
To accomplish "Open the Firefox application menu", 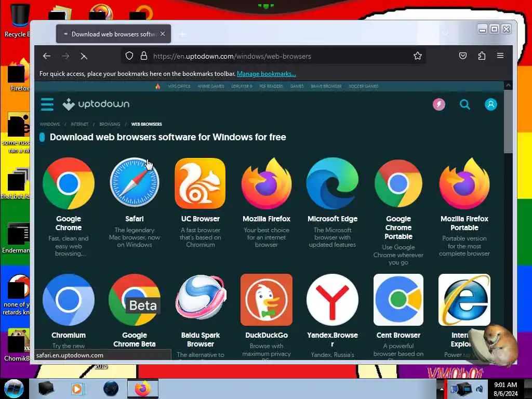I will point(500,56).
